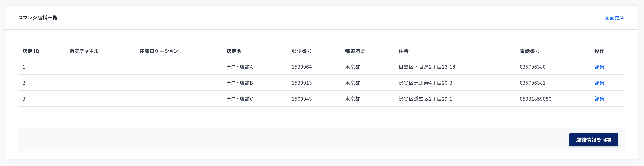Click the 画面更新 link
644x166 pixels.
click(x=614, y=18)
